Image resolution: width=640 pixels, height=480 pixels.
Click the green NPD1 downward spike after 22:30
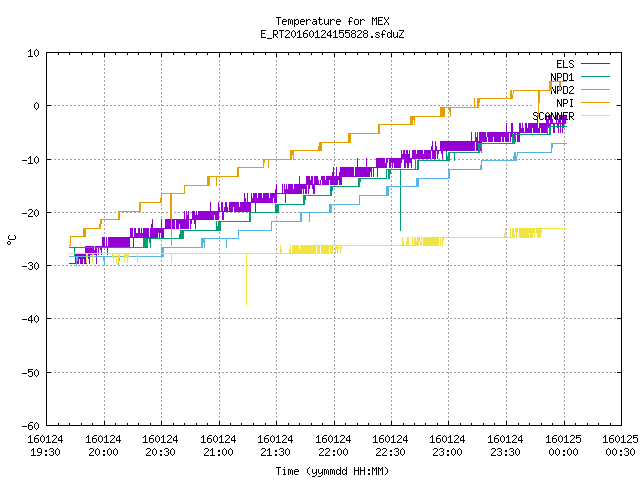(x=400, y=200)
